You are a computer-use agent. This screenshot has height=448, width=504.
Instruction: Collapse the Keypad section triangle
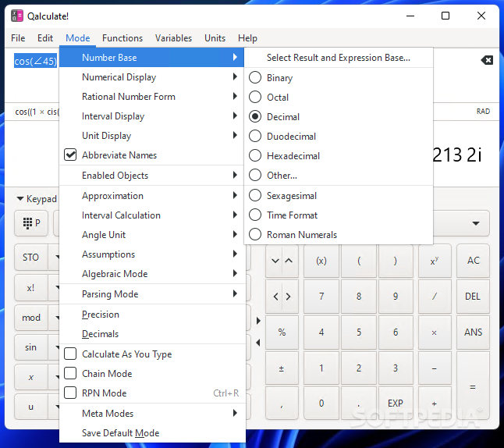click(x=20, y=199)
